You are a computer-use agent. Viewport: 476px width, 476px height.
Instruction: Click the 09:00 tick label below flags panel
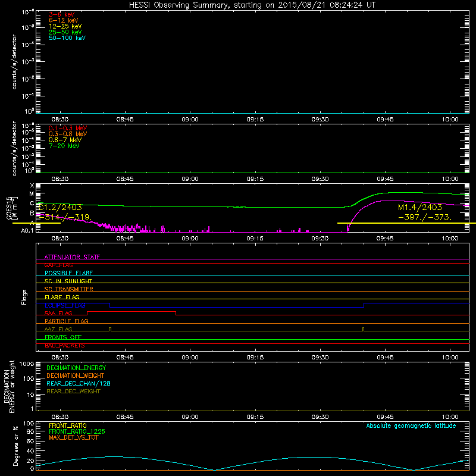point(190,358)
